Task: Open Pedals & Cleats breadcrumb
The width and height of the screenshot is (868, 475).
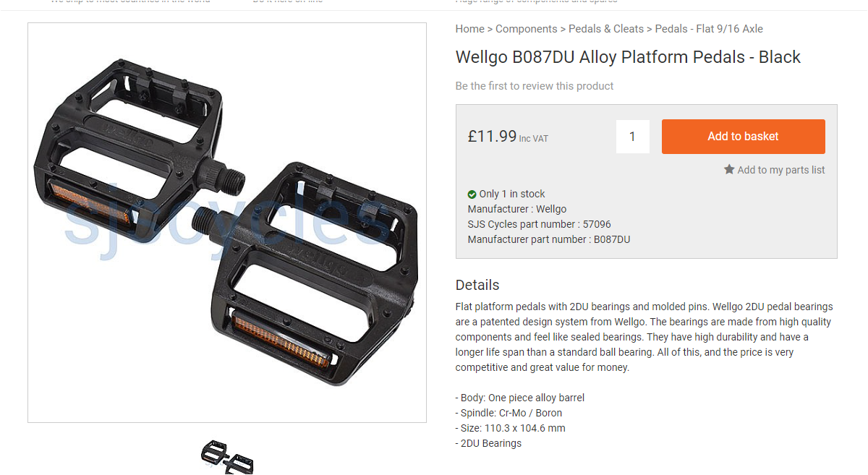Action: tap(606, 29)
